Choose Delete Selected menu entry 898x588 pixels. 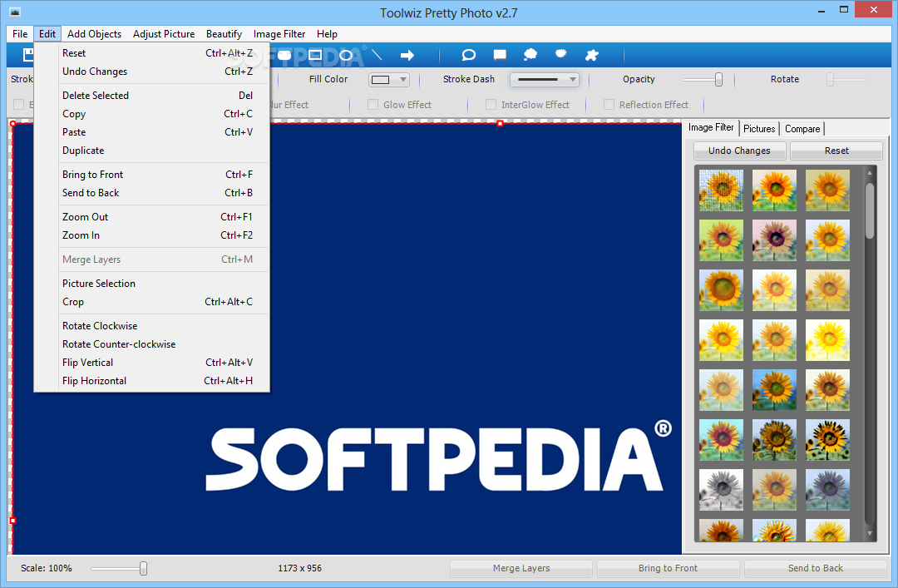tap(152, 95)
